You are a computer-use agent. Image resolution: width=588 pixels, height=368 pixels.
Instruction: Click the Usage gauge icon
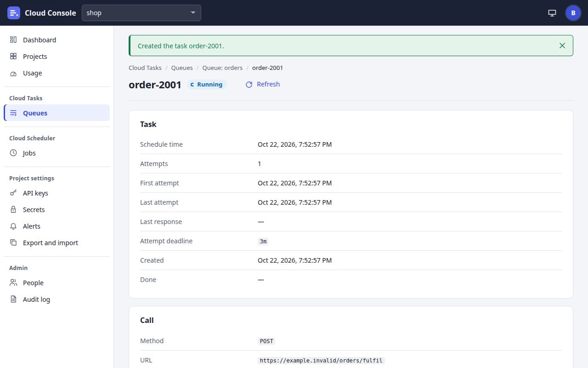(x=13, y=73)
